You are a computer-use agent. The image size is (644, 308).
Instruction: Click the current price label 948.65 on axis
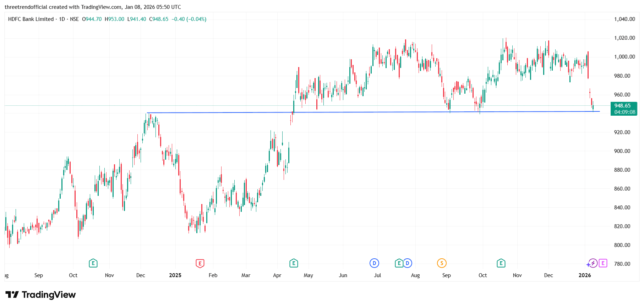point(623,106)
